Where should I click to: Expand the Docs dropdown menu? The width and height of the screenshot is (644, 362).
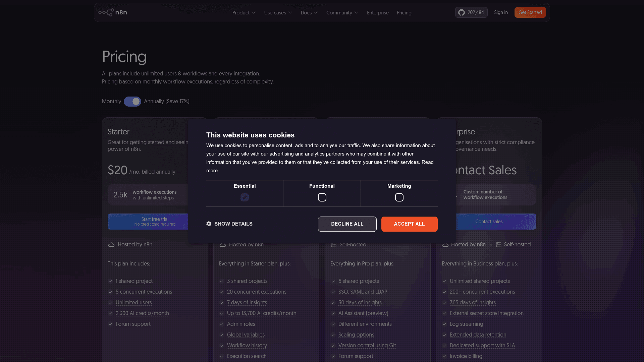pyautogui.click(x=309, y=13)
